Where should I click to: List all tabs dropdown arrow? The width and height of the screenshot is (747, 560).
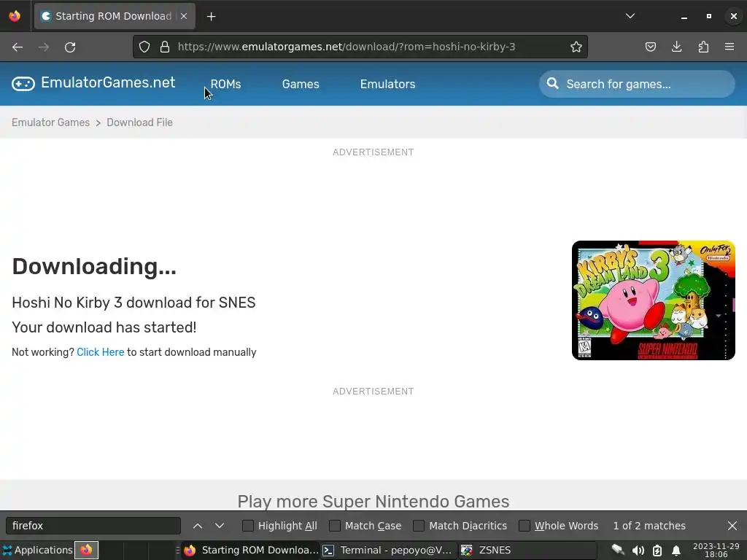point(630,16)
